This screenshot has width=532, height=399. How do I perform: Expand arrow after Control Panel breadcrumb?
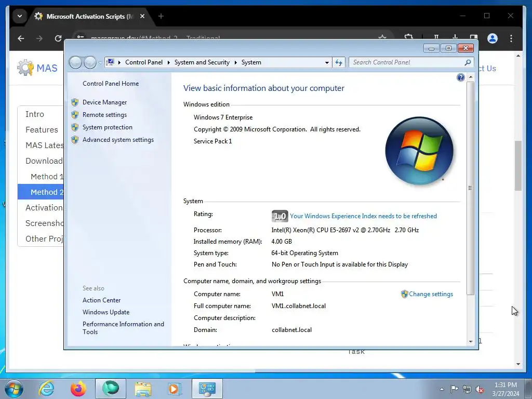(169, 62)
